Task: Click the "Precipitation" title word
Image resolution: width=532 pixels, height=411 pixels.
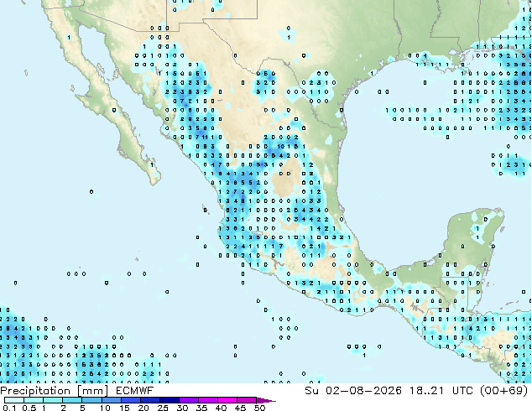Action: pyautogui.click(x=35, y=391)
